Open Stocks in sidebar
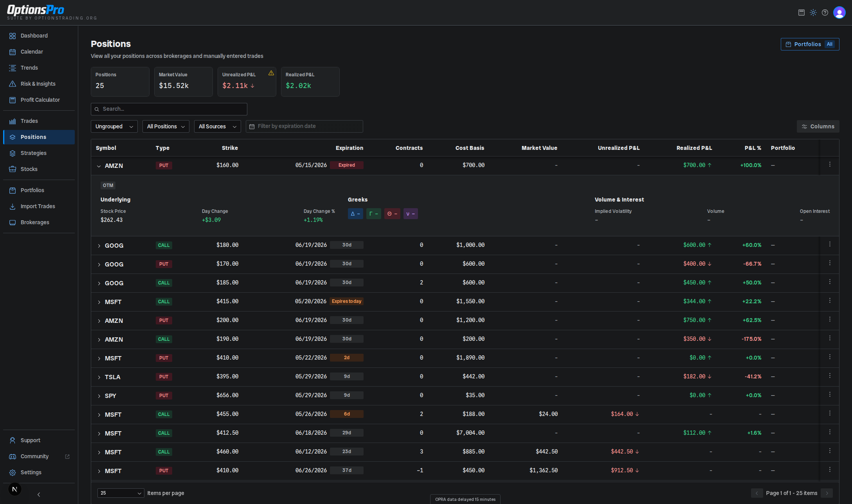Screen dimensions: 852x504 coord(39,169)
